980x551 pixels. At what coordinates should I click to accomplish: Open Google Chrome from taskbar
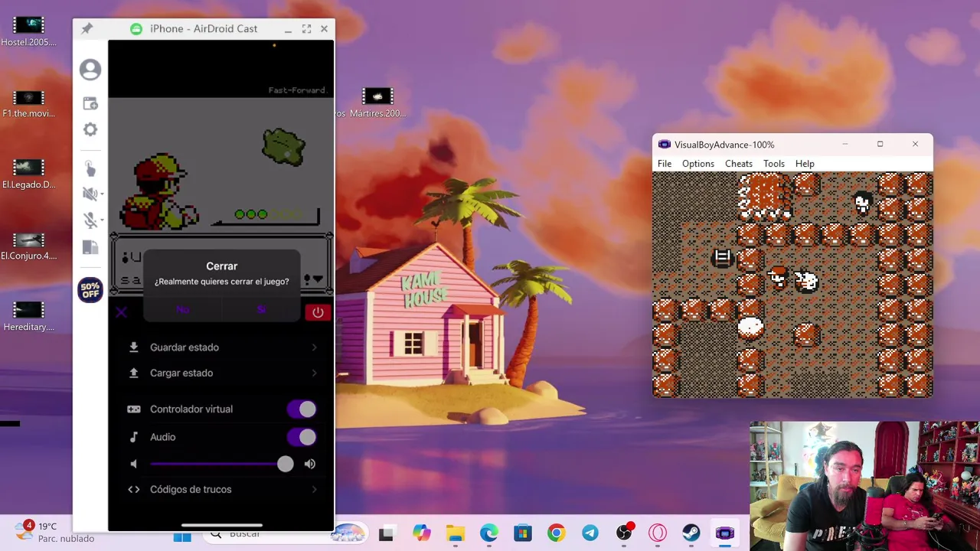click(x=557, y=533)
